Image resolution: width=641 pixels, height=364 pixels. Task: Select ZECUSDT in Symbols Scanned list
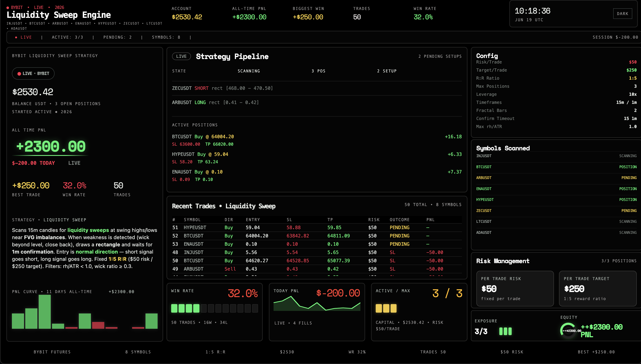point(556,211)
